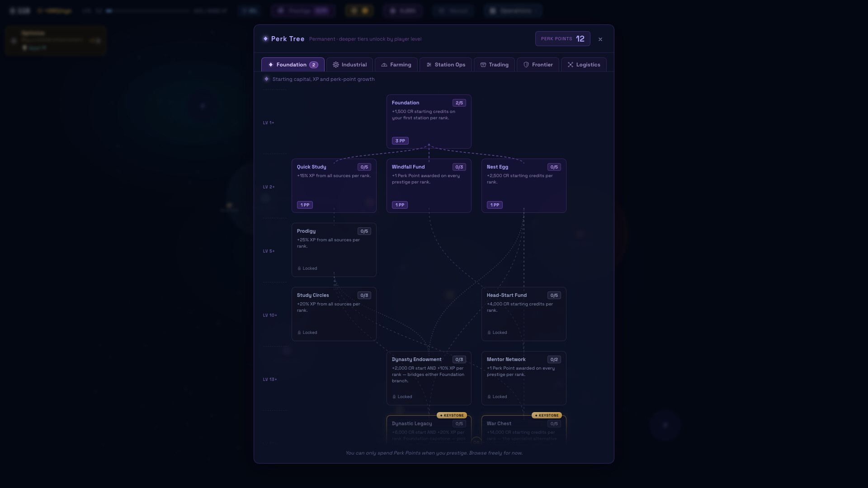This screenshot has width=868, height=488.
Task: Select the Station Ops tab
Action: [x=446, y=65]
